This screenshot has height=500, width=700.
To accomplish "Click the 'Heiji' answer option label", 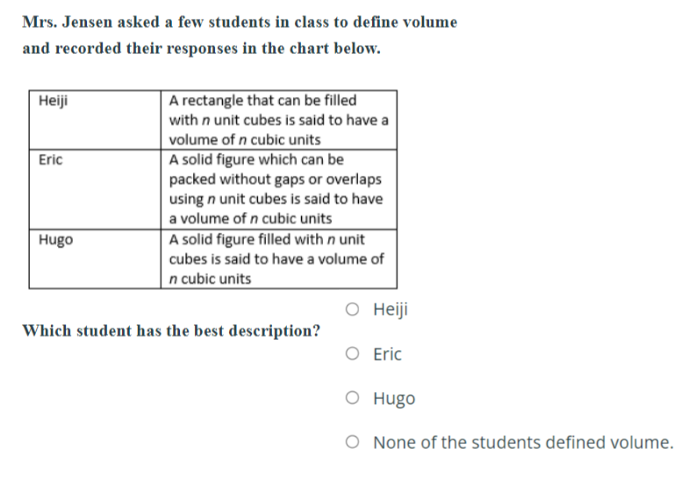I will (x=390, y=310).
